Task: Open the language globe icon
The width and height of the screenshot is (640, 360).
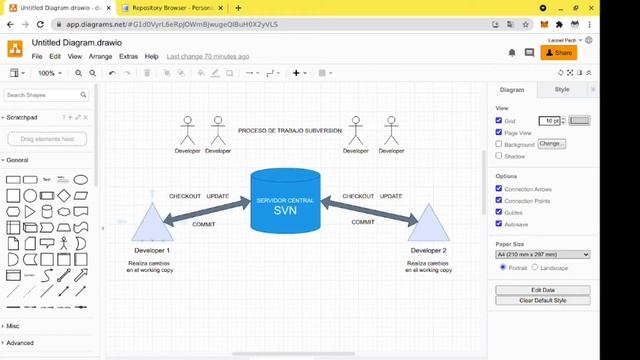Action: point(589,40)
